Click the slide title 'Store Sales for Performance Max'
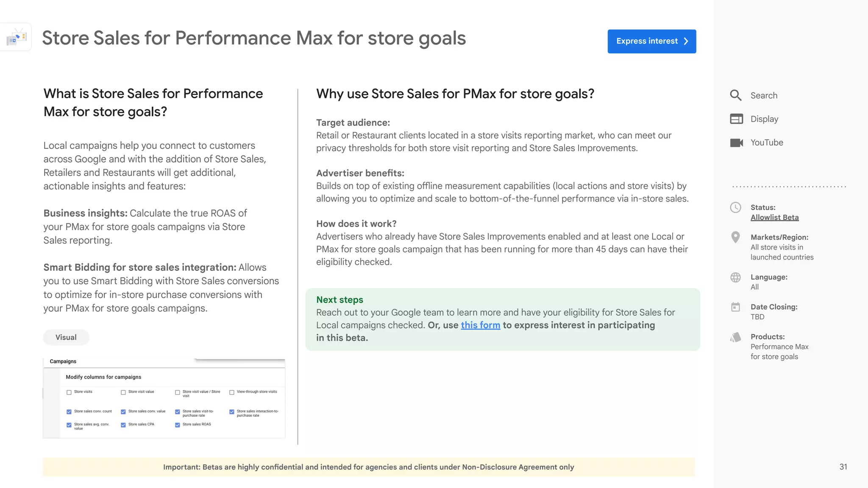The height and width of the screenshot is (488, 868). 254,38
